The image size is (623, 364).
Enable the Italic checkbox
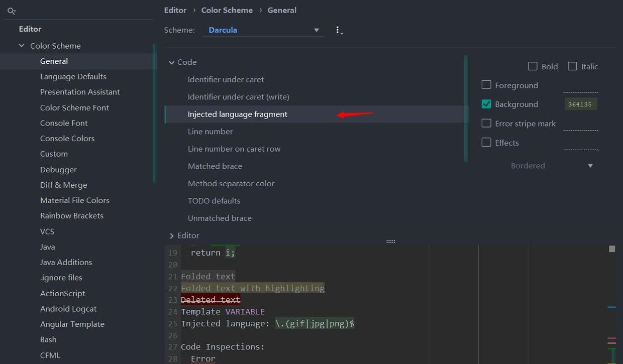click(572, 66)
